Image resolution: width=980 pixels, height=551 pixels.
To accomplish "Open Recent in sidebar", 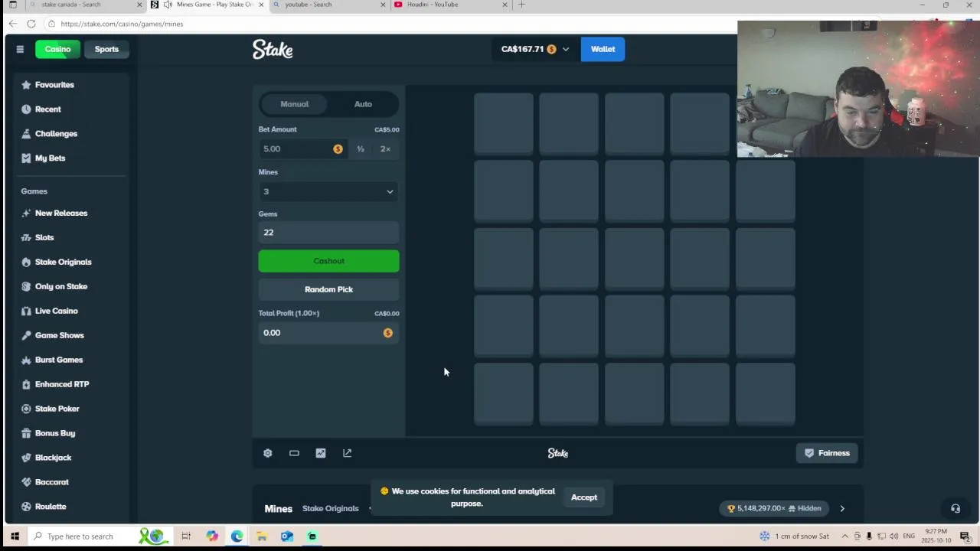I will [x=47, y=109].
